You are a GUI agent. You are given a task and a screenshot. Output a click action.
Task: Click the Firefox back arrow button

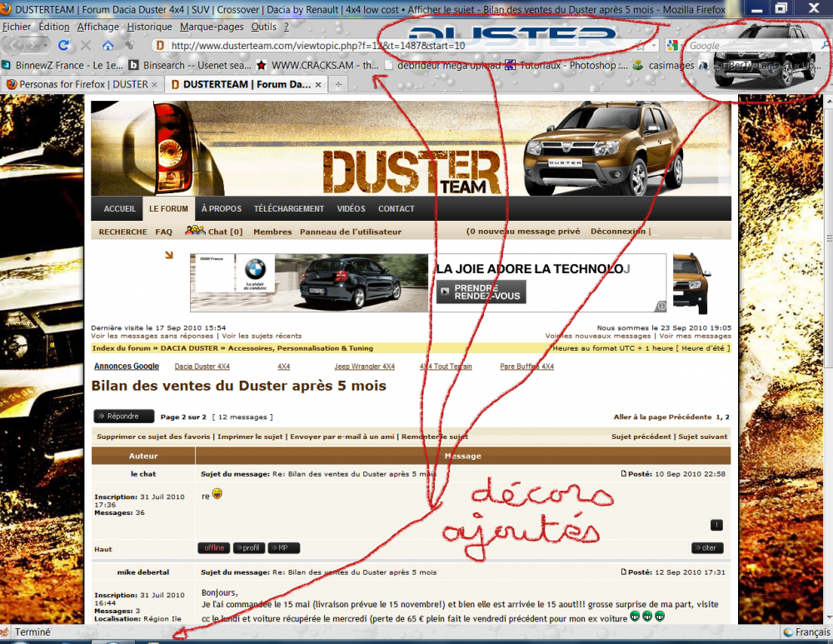[x=14, y=46]
